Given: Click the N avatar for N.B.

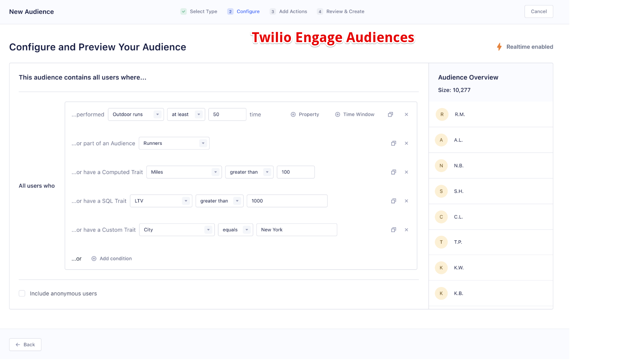Looking at the screenshot, I should (441, 166).
